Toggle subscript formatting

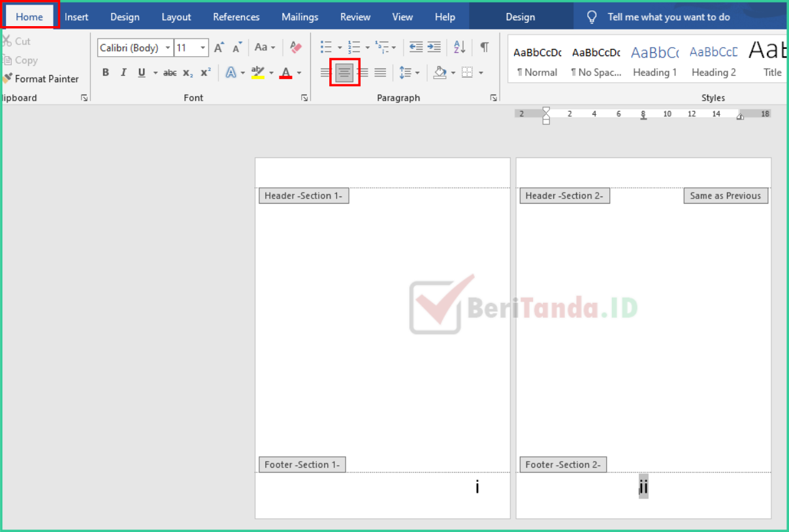(187, 72)
